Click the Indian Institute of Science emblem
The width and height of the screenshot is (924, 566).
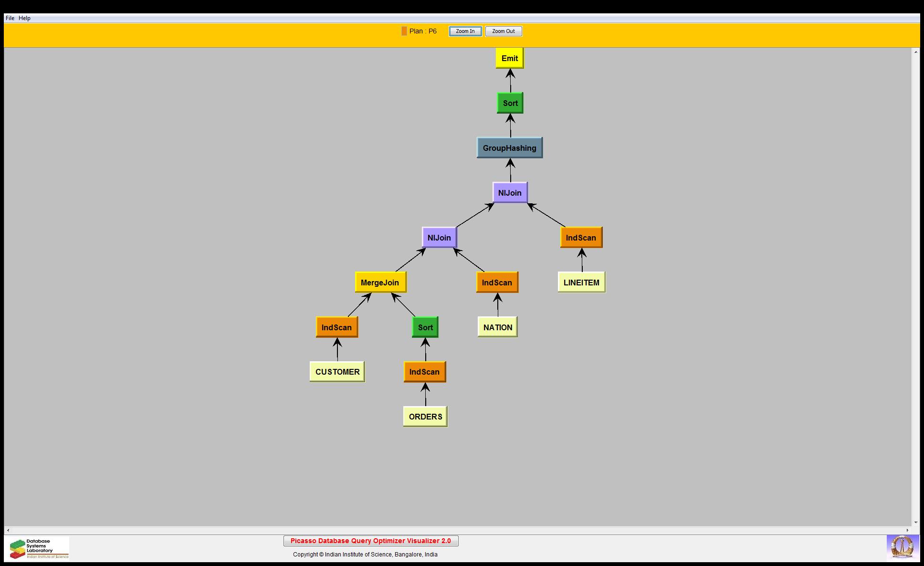tap(902, 547)
